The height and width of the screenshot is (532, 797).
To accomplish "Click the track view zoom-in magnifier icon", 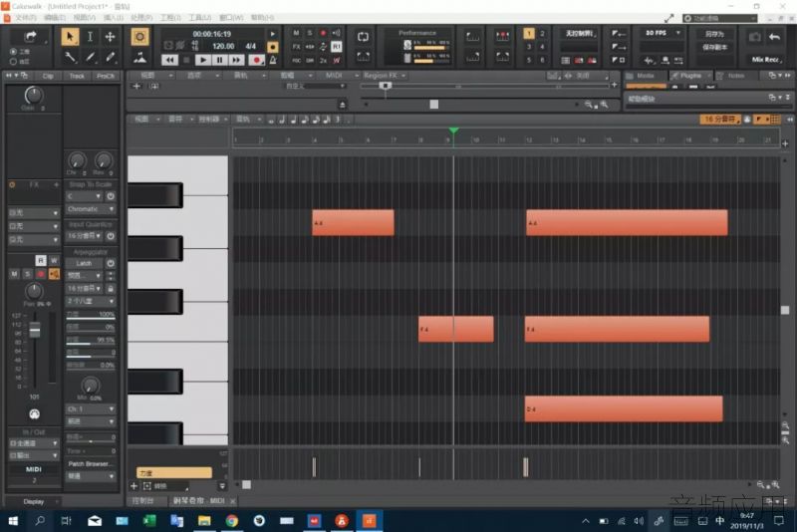I will (x=604, y=105).
